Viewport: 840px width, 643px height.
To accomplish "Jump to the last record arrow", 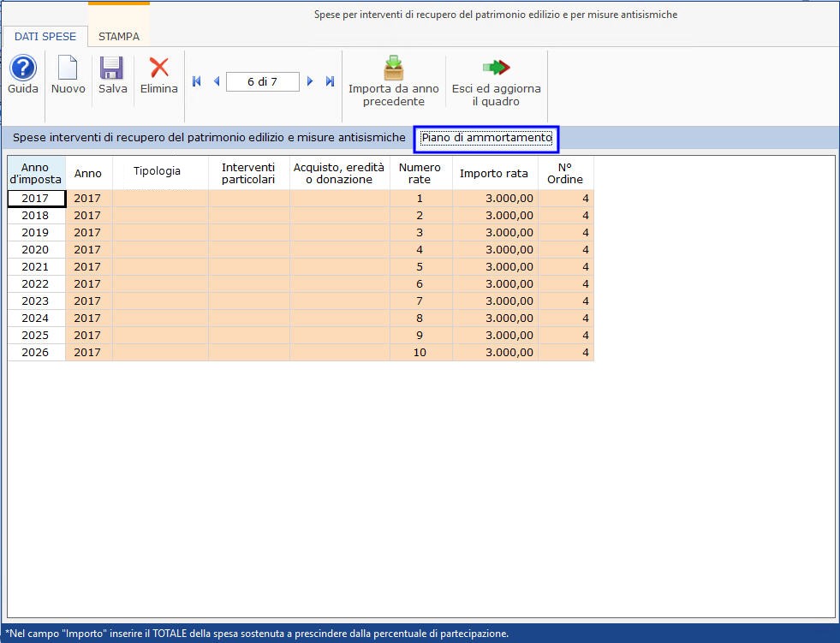I will point(330,81).
